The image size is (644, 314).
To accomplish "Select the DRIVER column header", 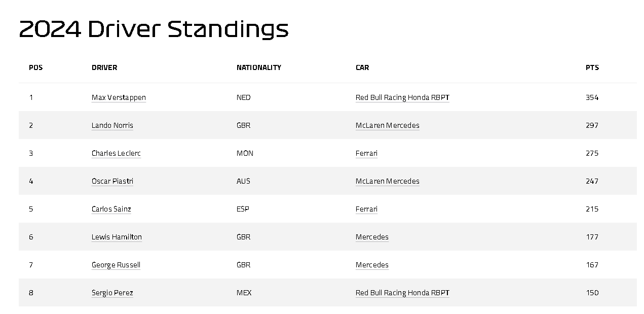I will [104, 67].
